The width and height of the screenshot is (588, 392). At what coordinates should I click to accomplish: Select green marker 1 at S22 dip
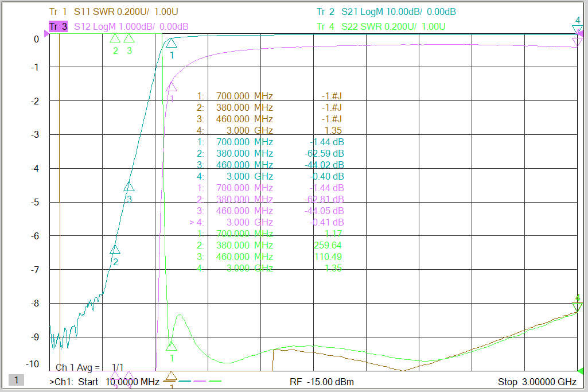coord(172,346)
